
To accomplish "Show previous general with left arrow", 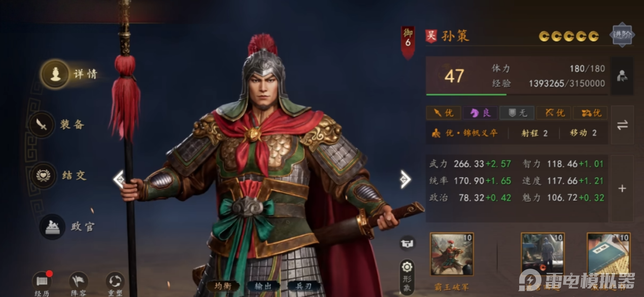I will [x=119, y=179].
